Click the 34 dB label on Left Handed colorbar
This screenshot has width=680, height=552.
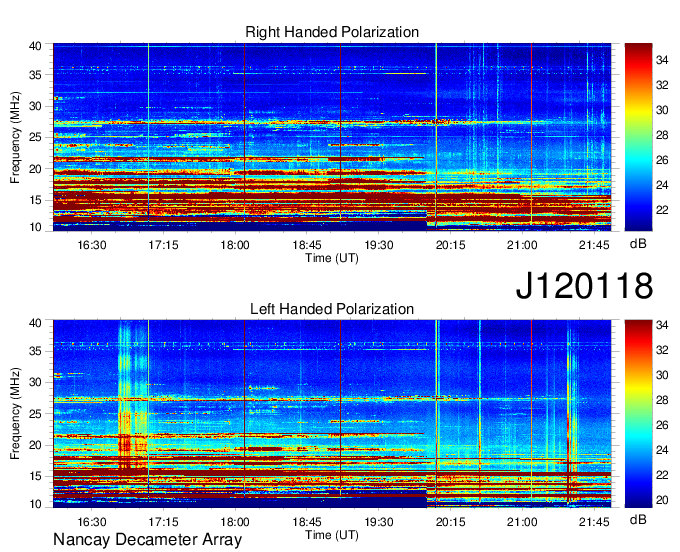pyautogui.click(x=662, y=325)
